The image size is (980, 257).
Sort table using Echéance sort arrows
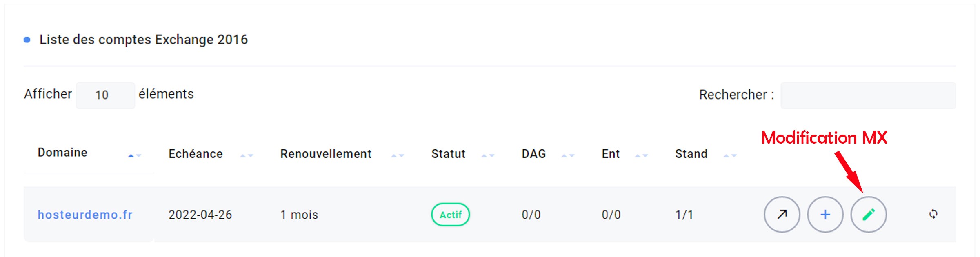coord(247,155)
